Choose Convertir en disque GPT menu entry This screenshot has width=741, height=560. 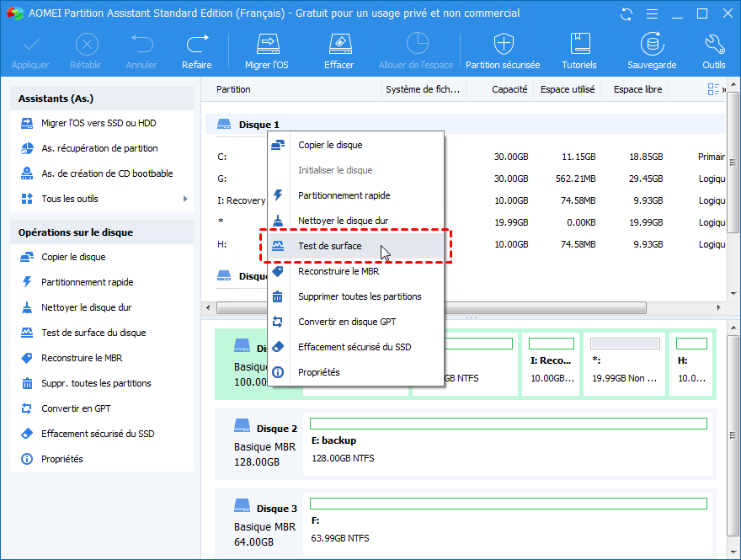[x=347, y=322]
